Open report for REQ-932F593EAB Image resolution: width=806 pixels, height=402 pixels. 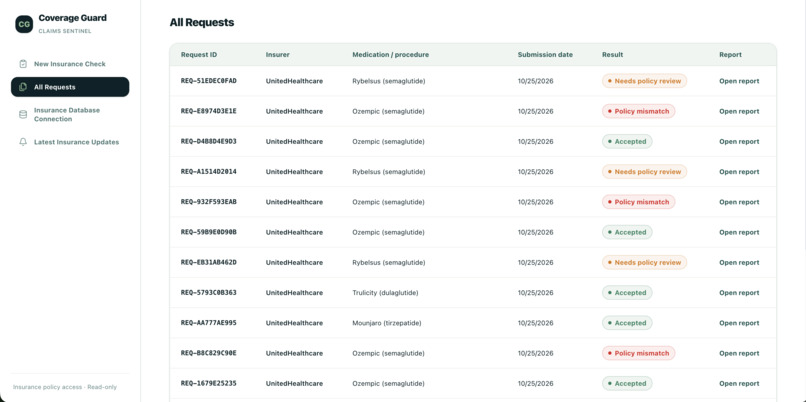(739, 202)
